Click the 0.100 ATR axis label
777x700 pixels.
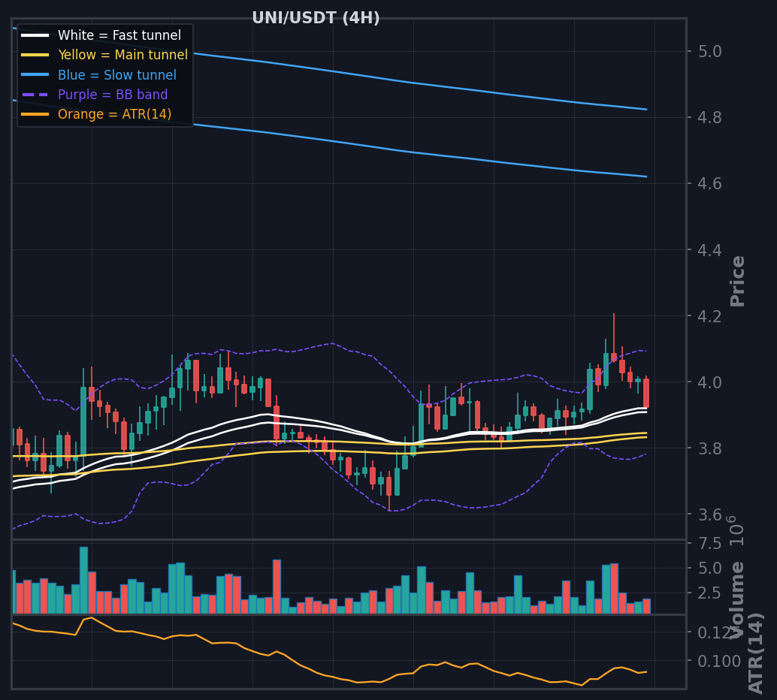pyautogui.click(x=719, y=662)
